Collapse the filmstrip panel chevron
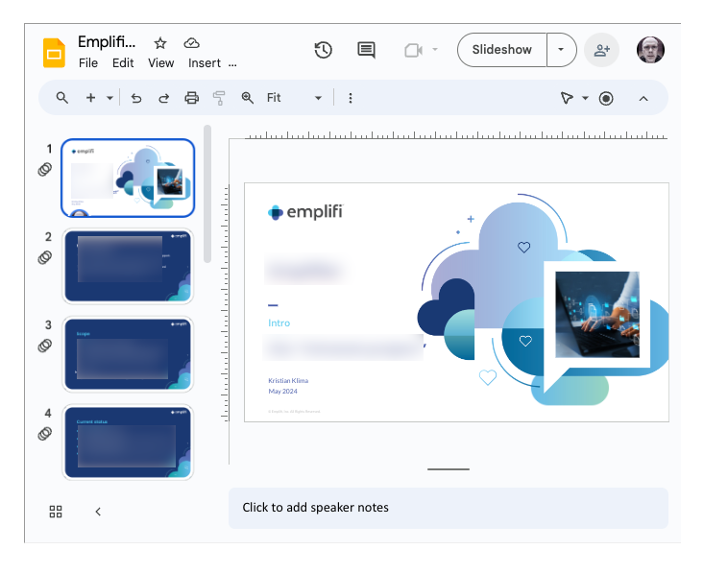Screen dimensions: 728x574 (98, 512)
